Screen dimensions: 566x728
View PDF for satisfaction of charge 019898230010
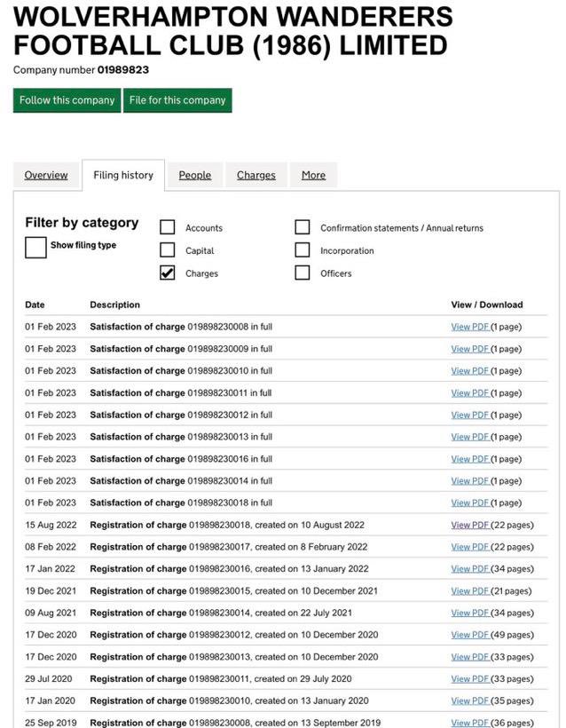click(x=470, y=371)
